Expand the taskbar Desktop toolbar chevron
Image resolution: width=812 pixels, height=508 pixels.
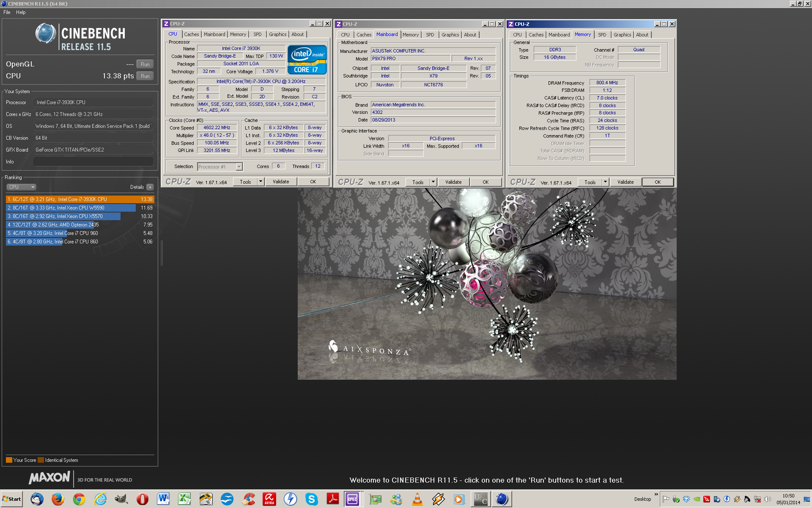pos(656,494)
